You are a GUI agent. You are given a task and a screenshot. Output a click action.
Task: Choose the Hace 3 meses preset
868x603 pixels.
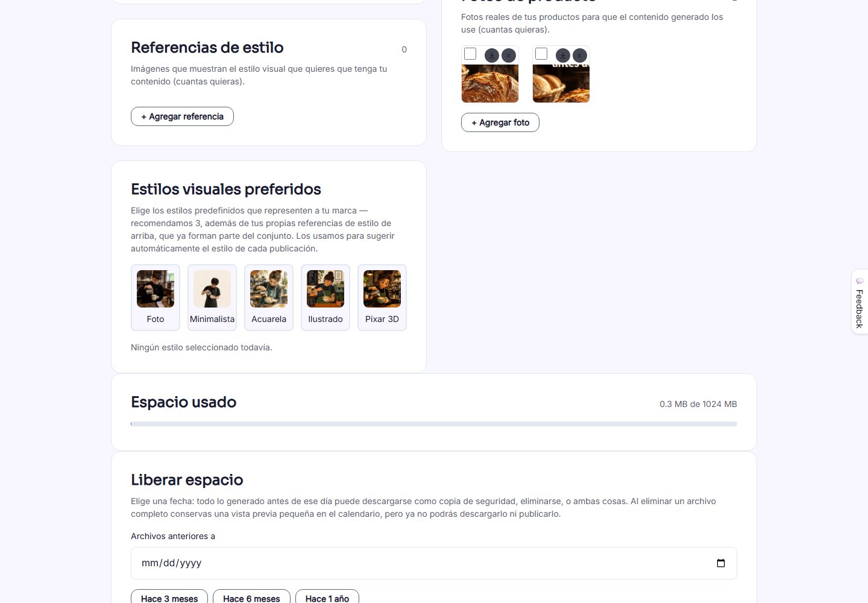click(x=169, y=597)
